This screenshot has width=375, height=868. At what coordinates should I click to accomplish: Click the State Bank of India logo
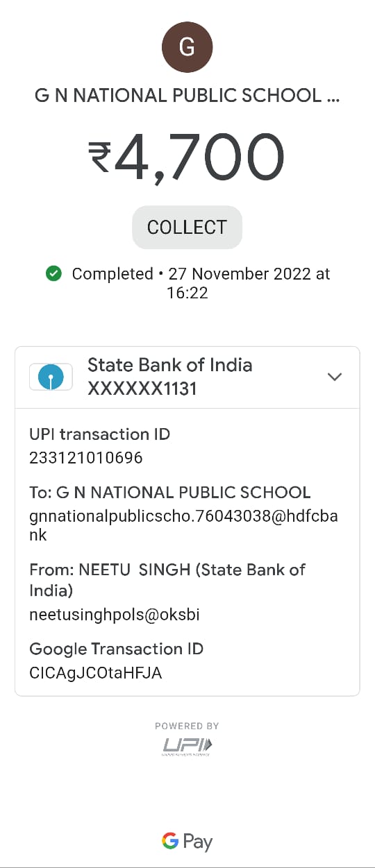pos(51,377)
